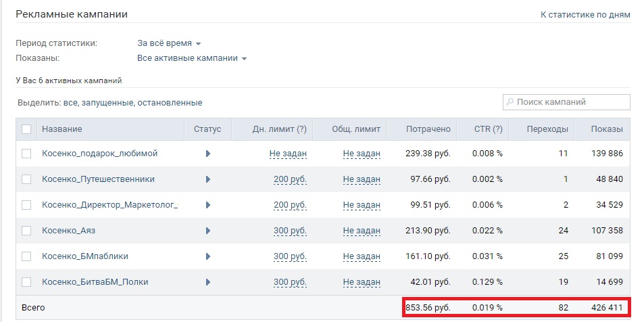Screen dimensions: 644x322
Task: Toggle status icon for Косенко_БитваБМ_Полки
Action: (208, 282)
